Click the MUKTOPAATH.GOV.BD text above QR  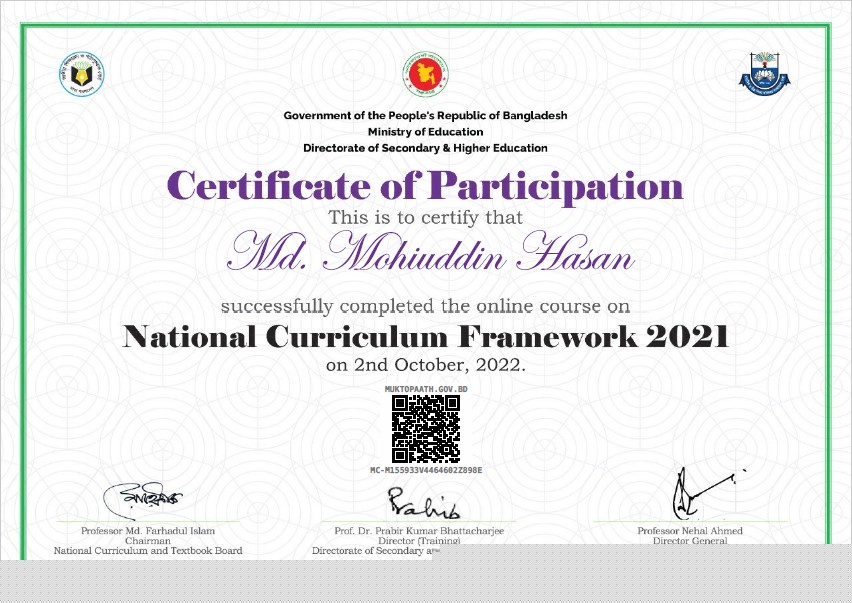426,389
